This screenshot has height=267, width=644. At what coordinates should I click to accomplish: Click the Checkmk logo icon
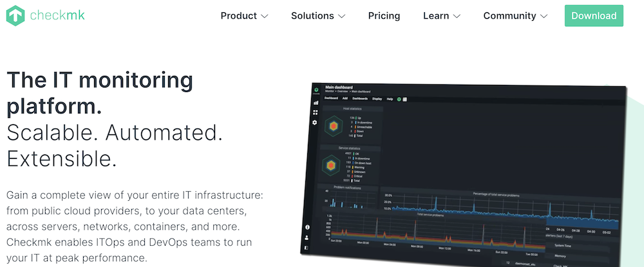[x=15, y=15]
